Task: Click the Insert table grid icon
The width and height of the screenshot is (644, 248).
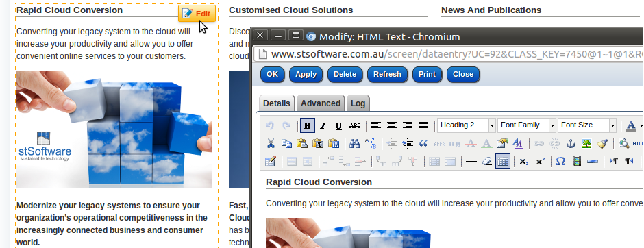Action: (434, 162)
